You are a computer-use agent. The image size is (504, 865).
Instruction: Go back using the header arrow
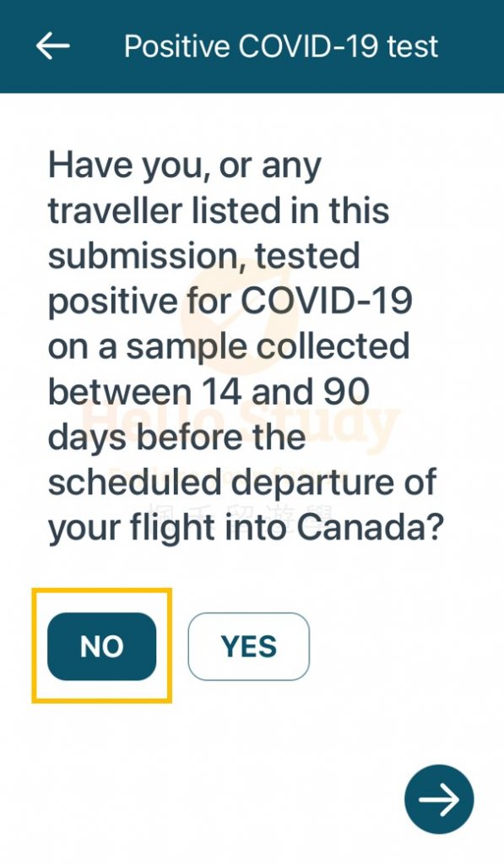pos(52,46)
